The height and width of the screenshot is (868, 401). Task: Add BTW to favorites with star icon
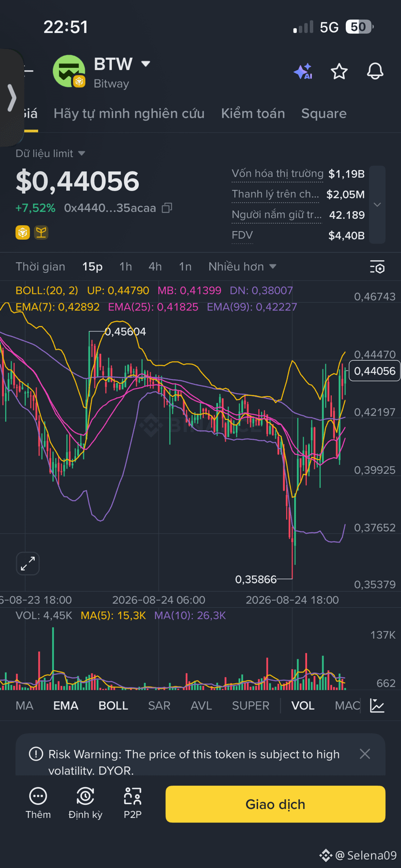pos(339,72)
